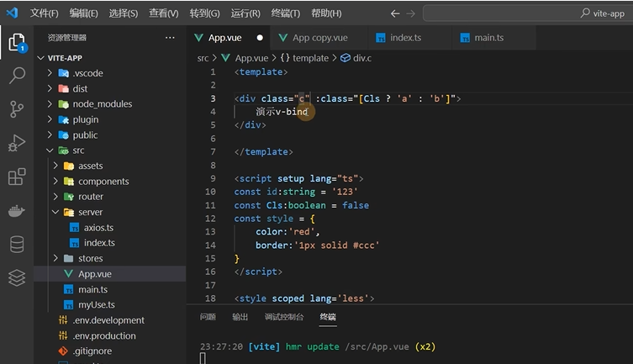Expand the components folder
The image size is (633, 364).
[55, 182]
